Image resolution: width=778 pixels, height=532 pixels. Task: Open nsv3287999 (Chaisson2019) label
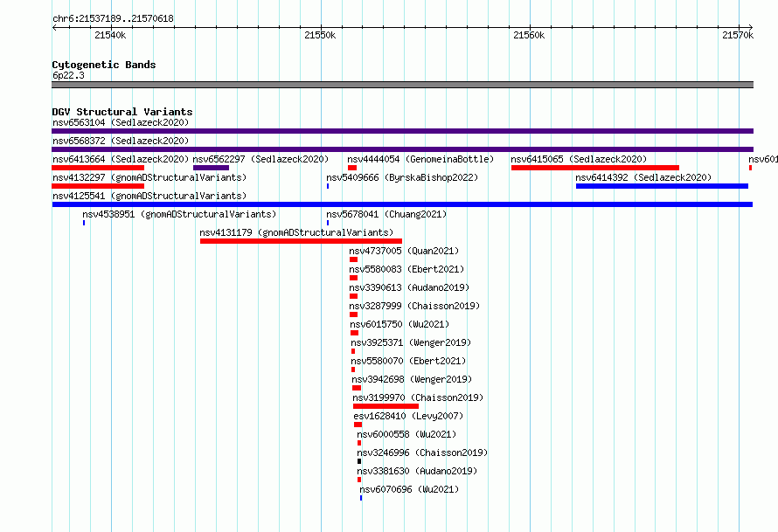coord(414,306)
